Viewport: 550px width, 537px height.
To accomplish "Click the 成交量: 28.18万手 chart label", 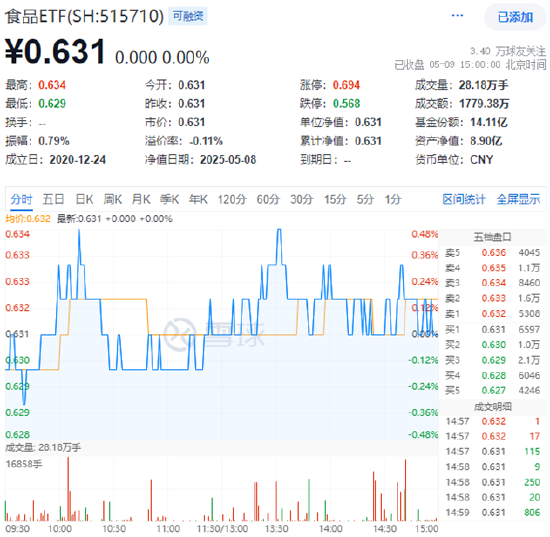I will click(x=43, y=448).
